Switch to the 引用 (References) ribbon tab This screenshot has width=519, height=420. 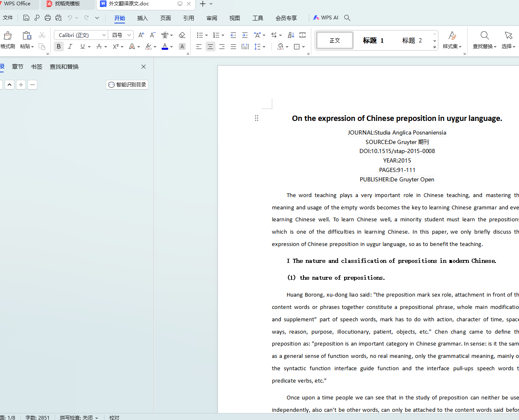(x=189, y=18)
